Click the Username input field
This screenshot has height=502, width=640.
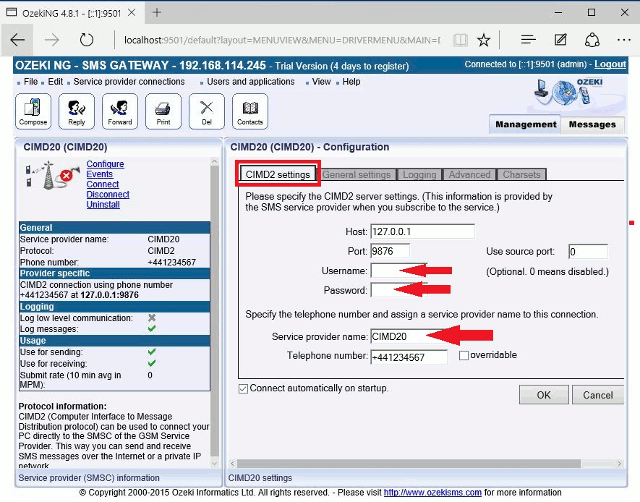click(x=398, y=271)
